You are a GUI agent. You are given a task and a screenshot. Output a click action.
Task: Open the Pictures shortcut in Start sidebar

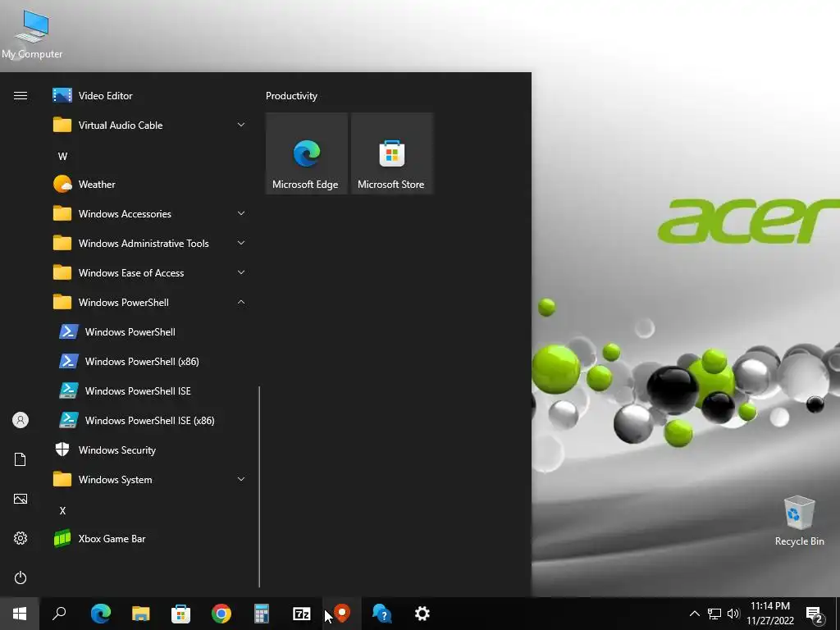click(21, 499)
